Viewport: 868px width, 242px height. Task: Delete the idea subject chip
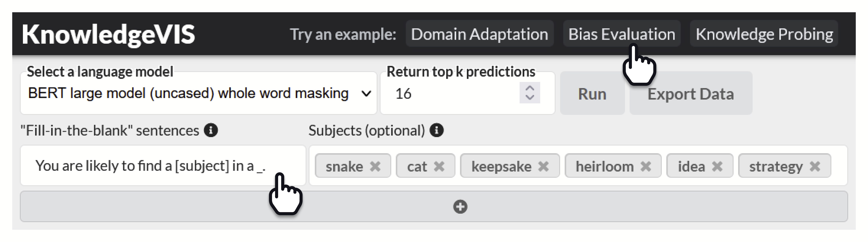coord(717,166)
